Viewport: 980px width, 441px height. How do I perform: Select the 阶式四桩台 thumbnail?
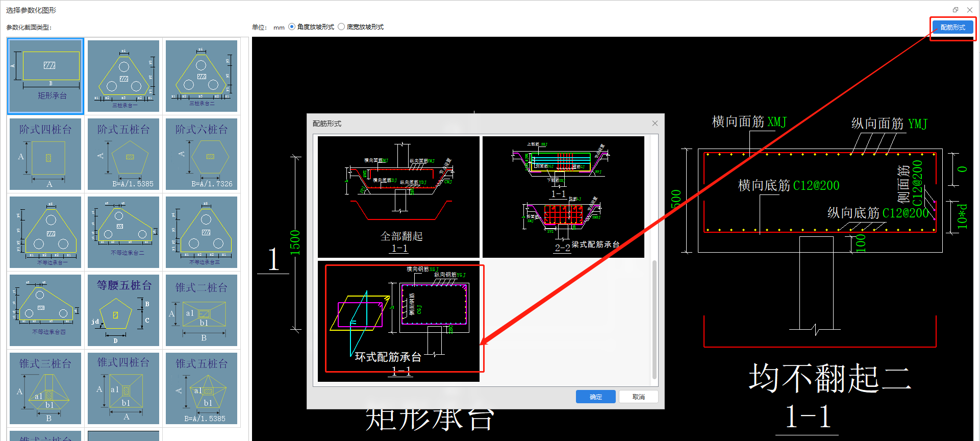(45, 154)
